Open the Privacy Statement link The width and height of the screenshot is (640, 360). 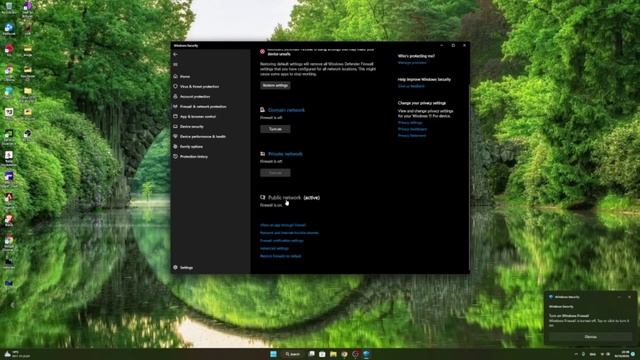(412, 136)
